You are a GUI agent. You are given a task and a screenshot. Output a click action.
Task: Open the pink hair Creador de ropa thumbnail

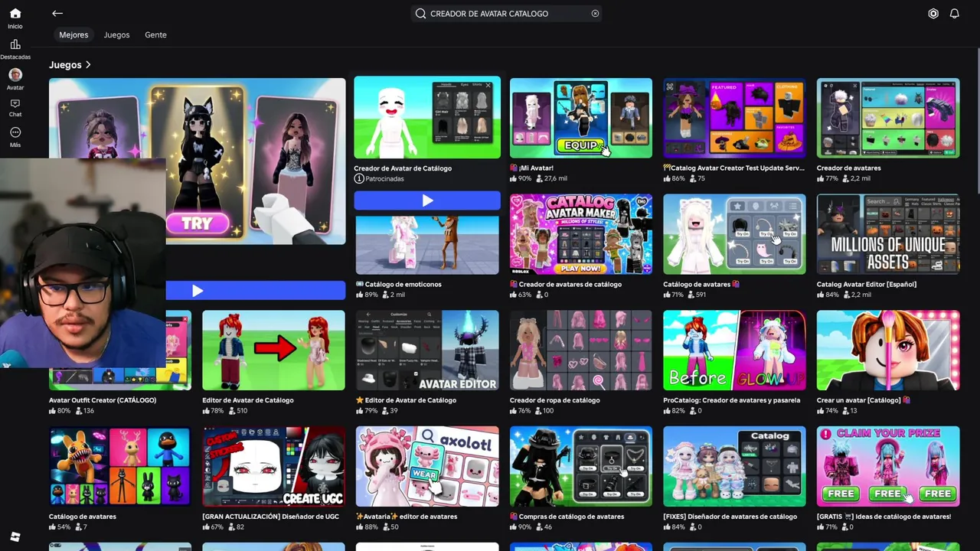(x=581, y=350)
